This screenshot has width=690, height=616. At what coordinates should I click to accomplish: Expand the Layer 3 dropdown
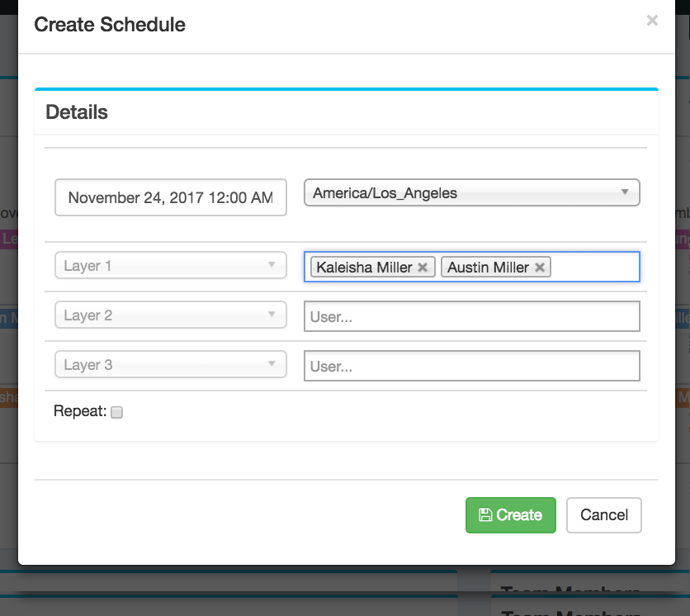[171, 364]
